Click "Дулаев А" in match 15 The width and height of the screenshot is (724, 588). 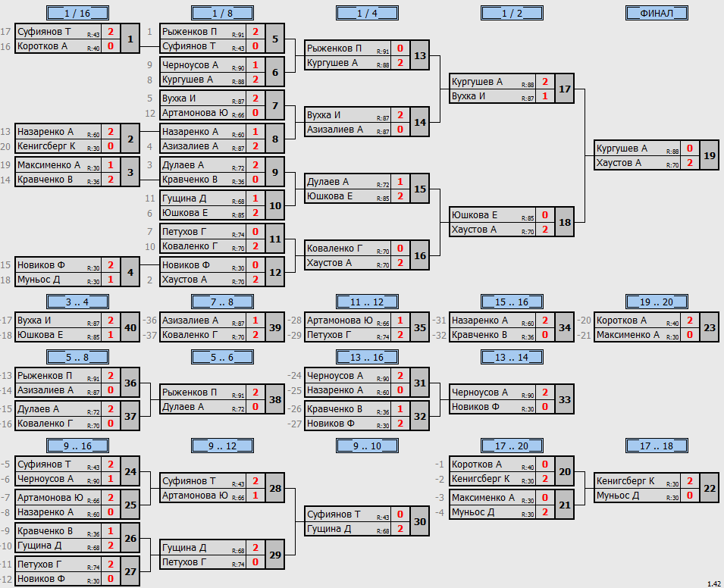click(x=328, y=182)
